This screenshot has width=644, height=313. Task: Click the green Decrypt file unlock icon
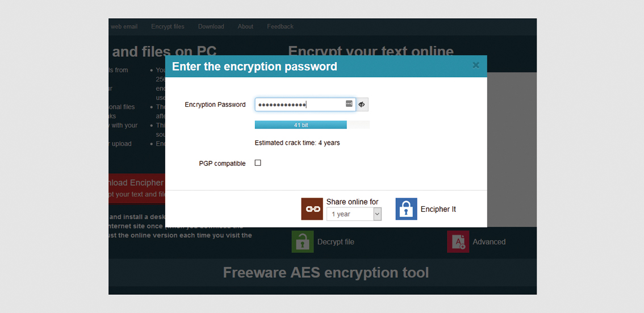[x=302, y=241]
